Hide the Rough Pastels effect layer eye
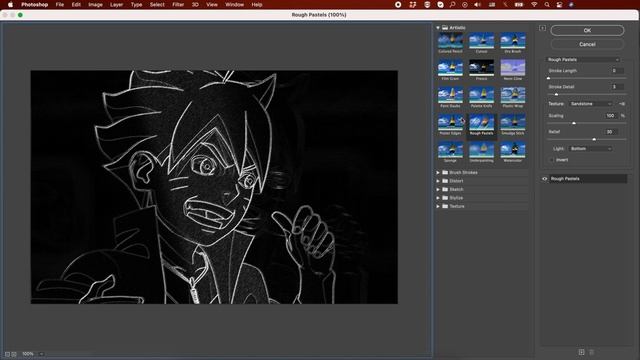This screenshot has height=360, width=640. pos(544,179)
